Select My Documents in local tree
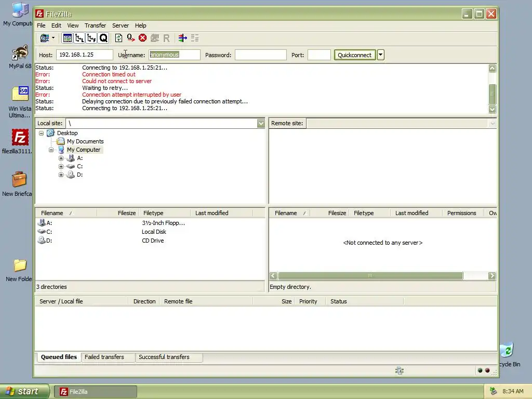 [85, 141]
